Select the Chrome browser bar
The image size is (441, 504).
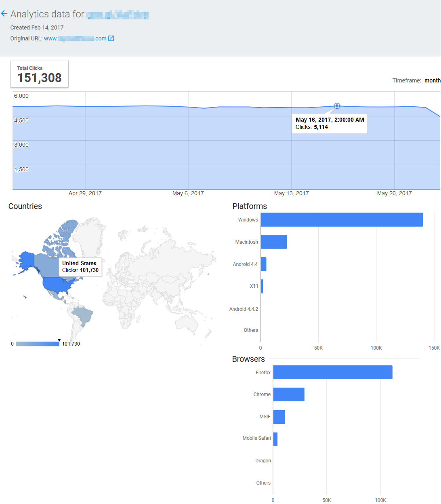[x=289, y=394]
